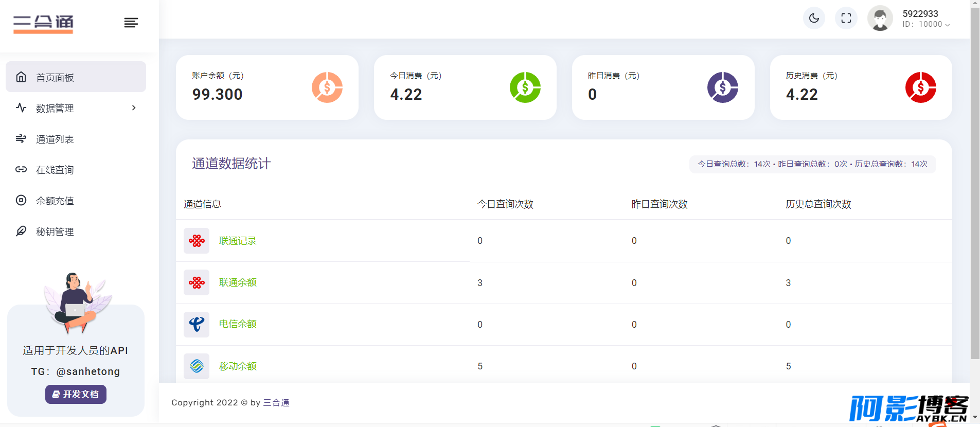This screenshot has width=980, height=427.
Task: Click the page vertical scrollbar thumb
Action: tap(975, 183)
